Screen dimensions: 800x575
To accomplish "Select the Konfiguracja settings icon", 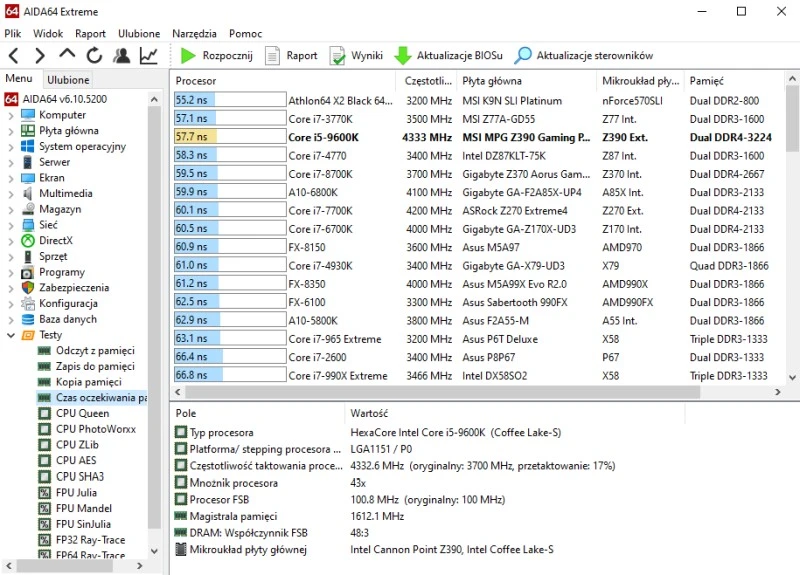I will [x=28, y=304].
